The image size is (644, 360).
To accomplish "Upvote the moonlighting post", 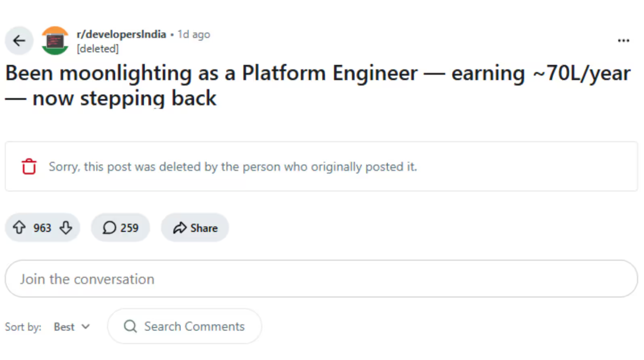I will pos(19,228).
